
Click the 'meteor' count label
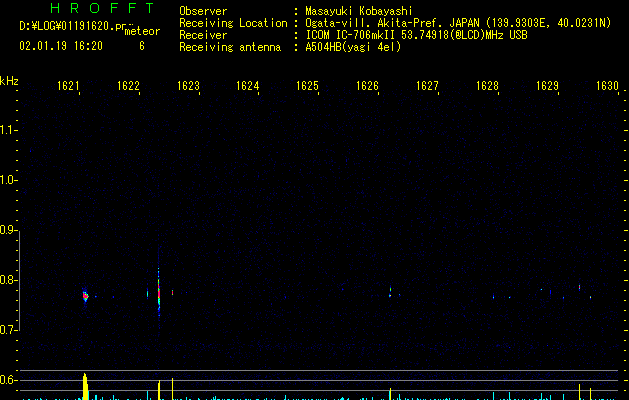[142, 31]
